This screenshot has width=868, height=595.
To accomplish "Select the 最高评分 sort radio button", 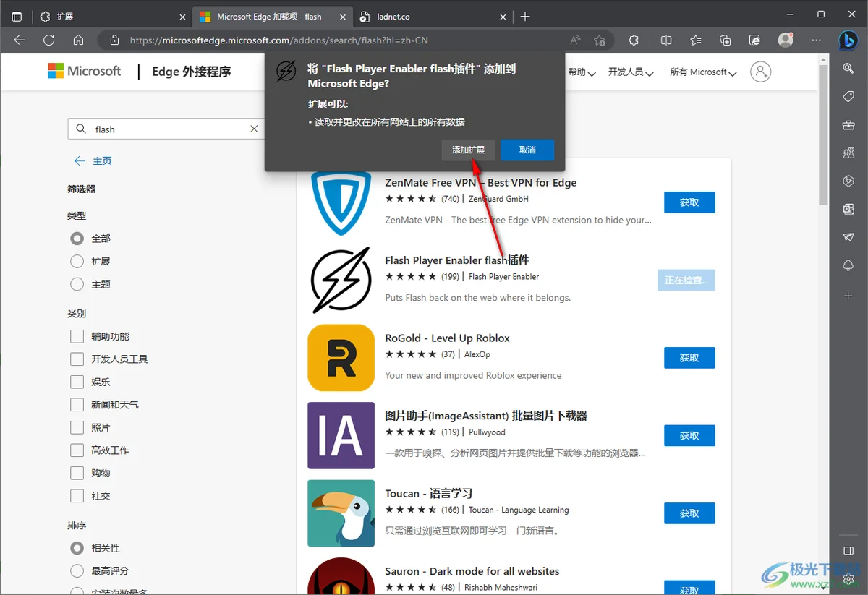I will pos(77,571).
